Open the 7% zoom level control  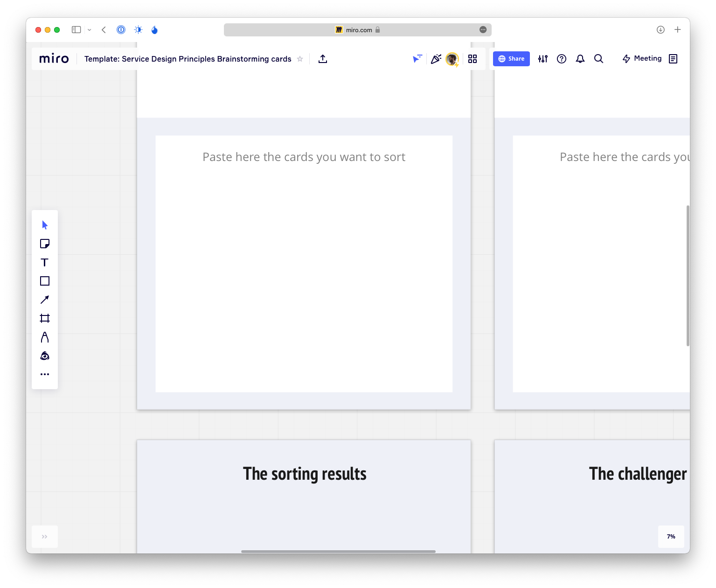tap(671, 537)
